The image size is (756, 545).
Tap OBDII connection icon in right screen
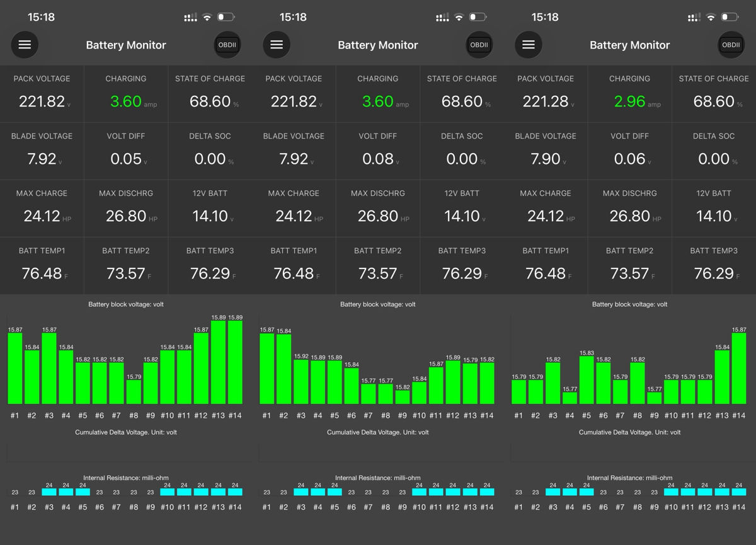pos(731,45)
